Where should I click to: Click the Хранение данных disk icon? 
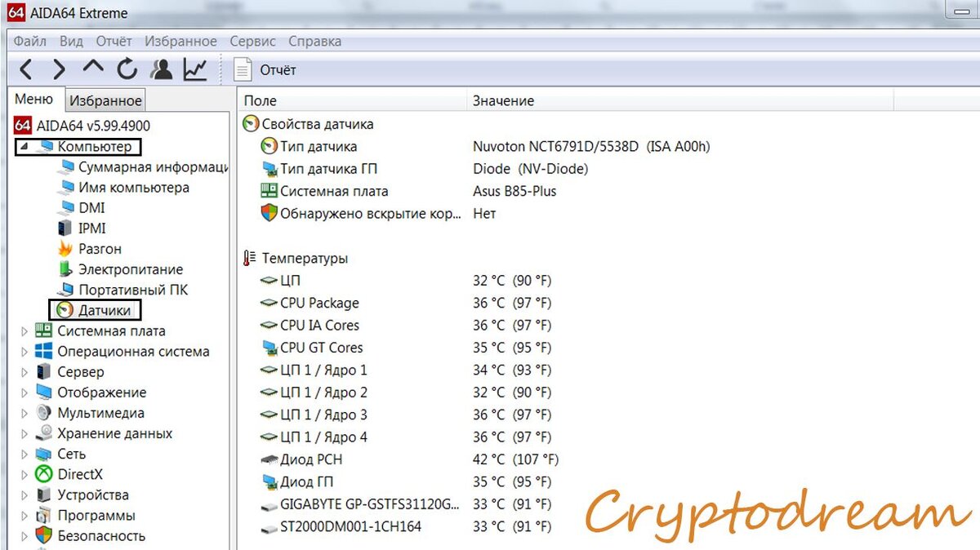(x=44, y=433)
